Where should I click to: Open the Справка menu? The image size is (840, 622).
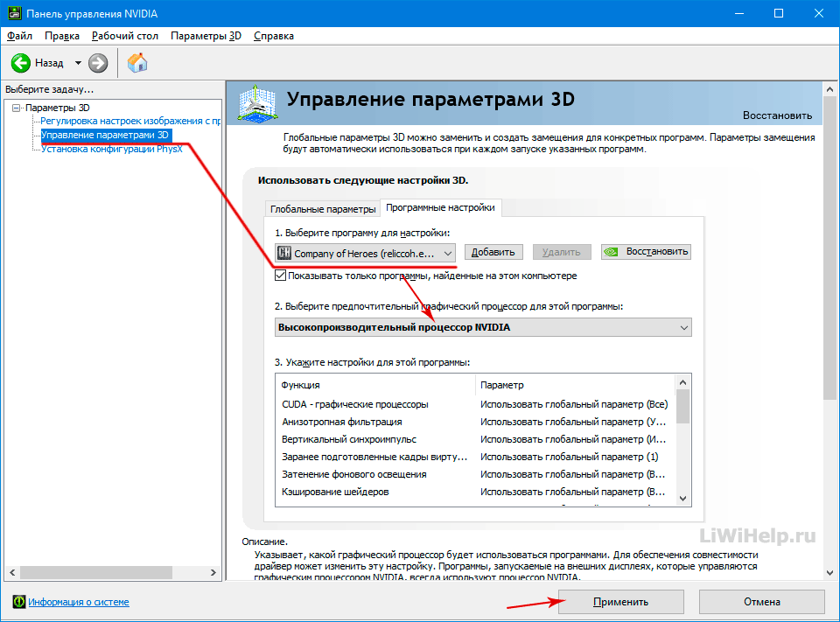coord(273,36)
